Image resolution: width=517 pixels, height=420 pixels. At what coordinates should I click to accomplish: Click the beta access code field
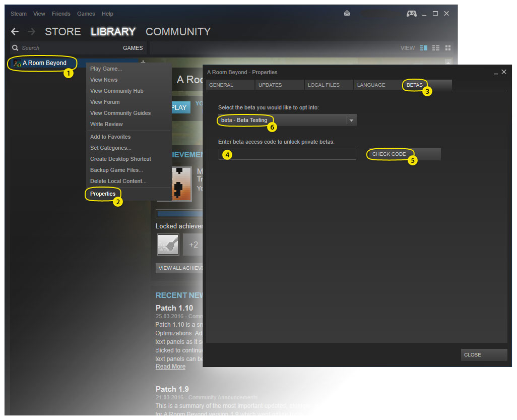click(x=287, y=154)
